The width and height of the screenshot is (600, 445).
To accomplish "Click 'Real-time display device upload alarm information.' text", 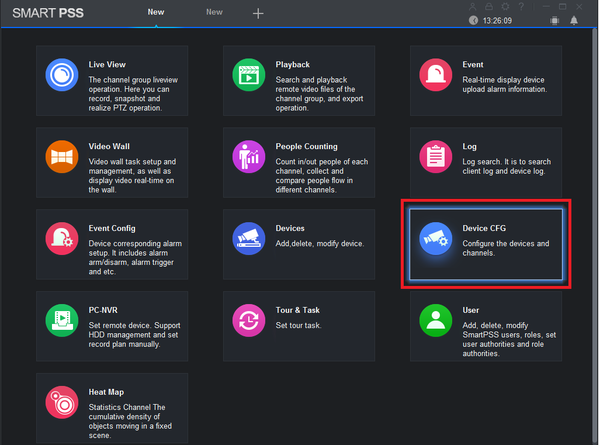I will pyautogui.click(x=505, y=85).
